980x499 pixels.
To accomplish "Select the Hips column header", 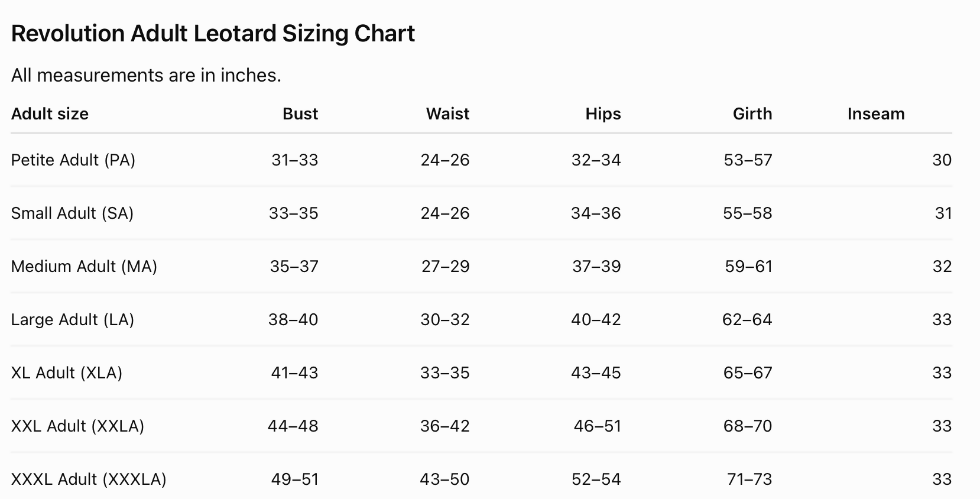I will 603,114.
